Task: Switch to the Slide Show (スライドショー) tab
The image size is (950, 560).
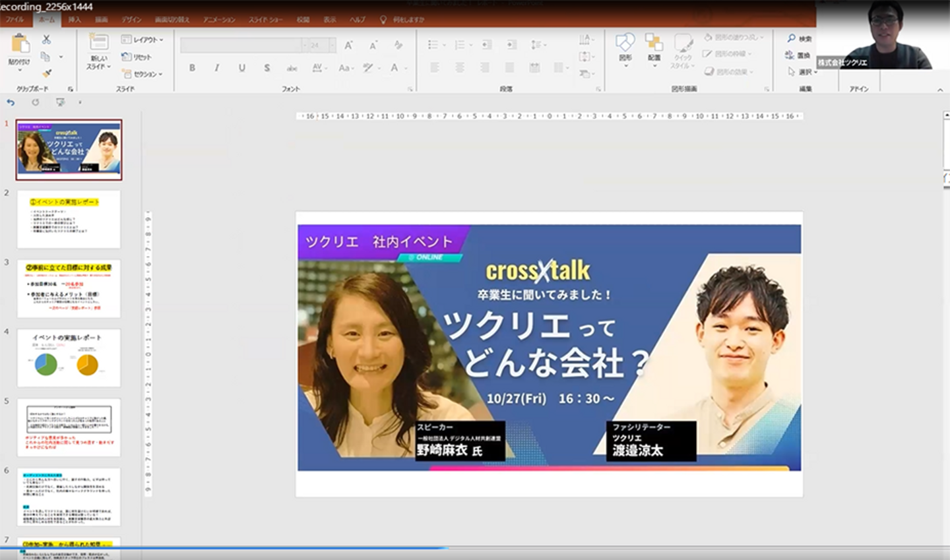Action: point(265,20)
